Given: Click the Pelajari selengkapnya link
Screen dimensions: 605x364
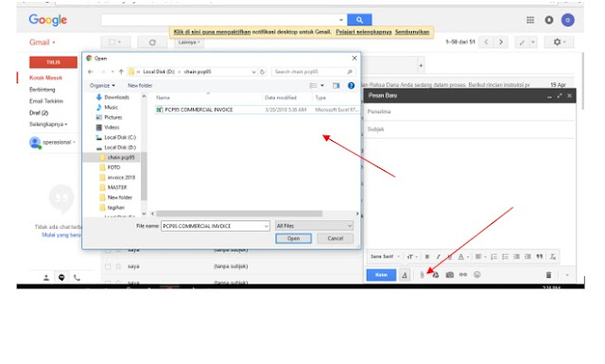Looking at the screenshot, I should 363,32.
